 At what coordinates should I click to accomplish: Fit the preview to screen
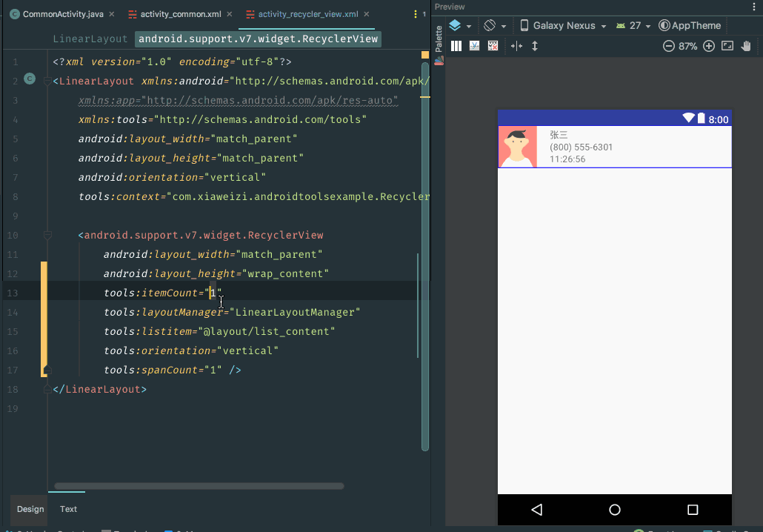(x=727, y=46)
